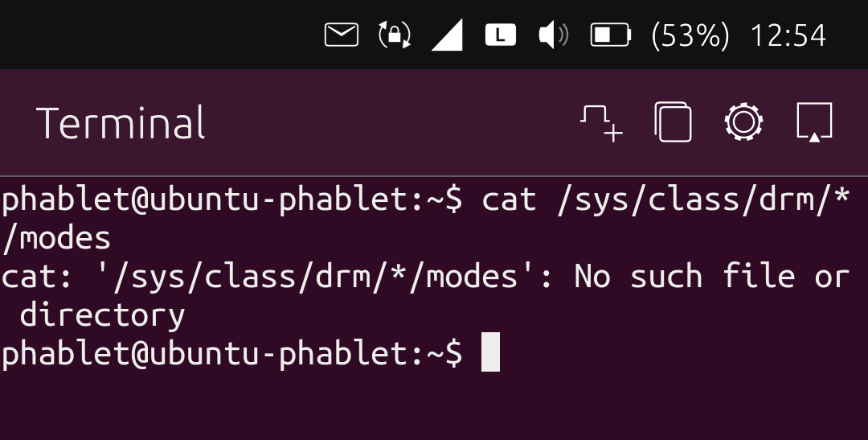
Task: Click the '/modes' wrapped command text
Action: (56, 238)
